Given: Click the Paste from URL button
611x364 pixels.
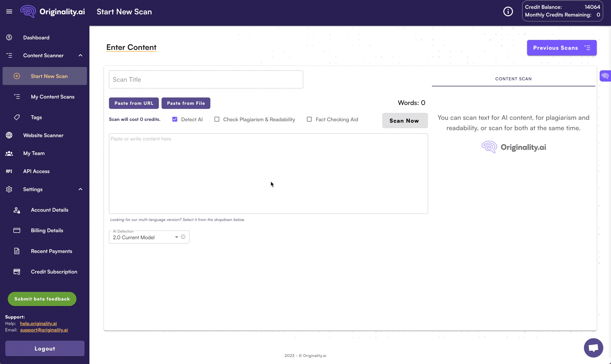Looking at the screenshot, I should pyautogui.click(x=134, y=103).
